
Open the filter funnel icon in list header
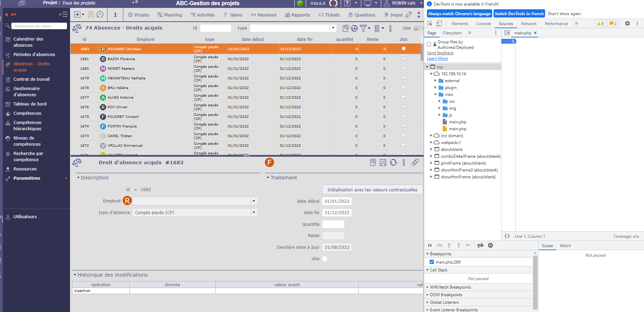[363, 28]
